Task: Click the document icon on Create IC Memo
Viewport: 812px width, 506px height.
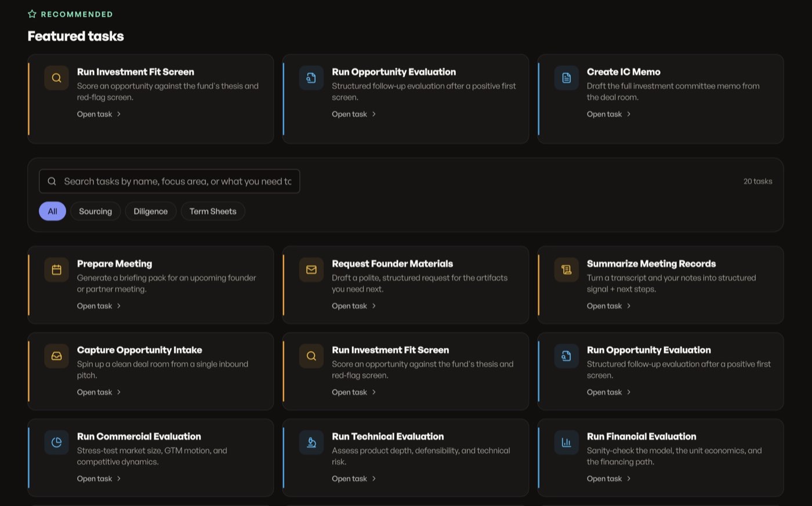Action: [567, 78]
